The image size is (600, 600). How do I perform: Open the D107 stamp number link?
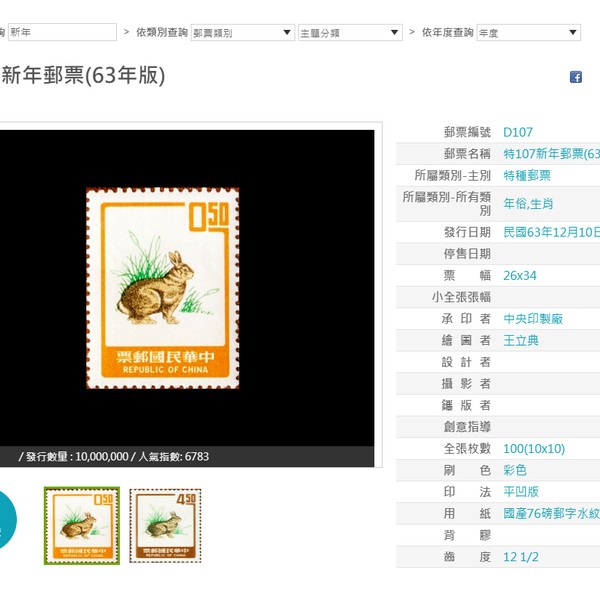click(x=518, y=132)
